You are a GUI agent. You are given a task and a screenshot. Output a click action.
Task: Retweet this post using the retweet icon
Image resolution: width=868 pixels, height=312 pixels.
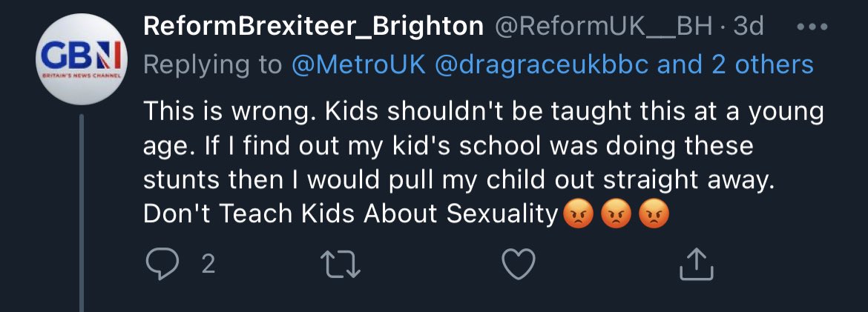point(344,265)
